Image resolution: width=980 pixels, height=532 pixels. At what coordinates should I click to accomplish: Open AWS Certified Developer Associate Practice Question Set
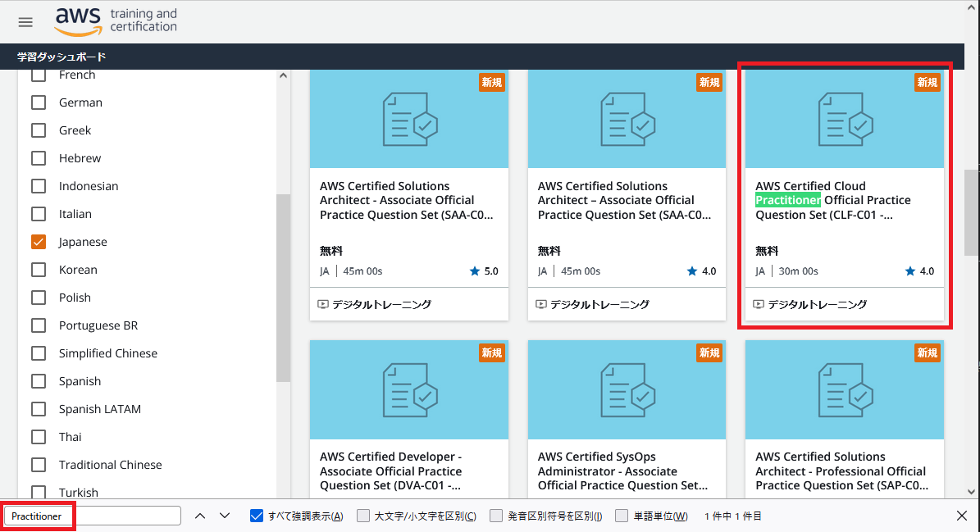tap(391, 471)
